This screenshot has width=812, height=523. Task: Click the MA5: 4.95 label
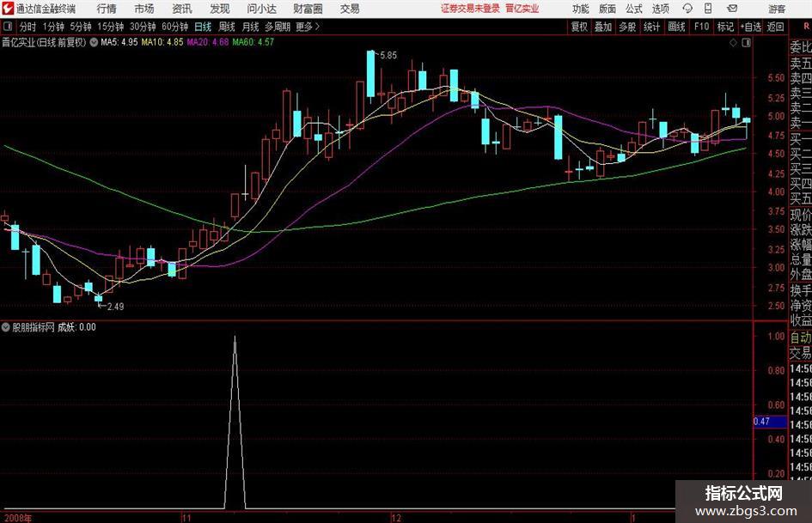pos(119,42)
